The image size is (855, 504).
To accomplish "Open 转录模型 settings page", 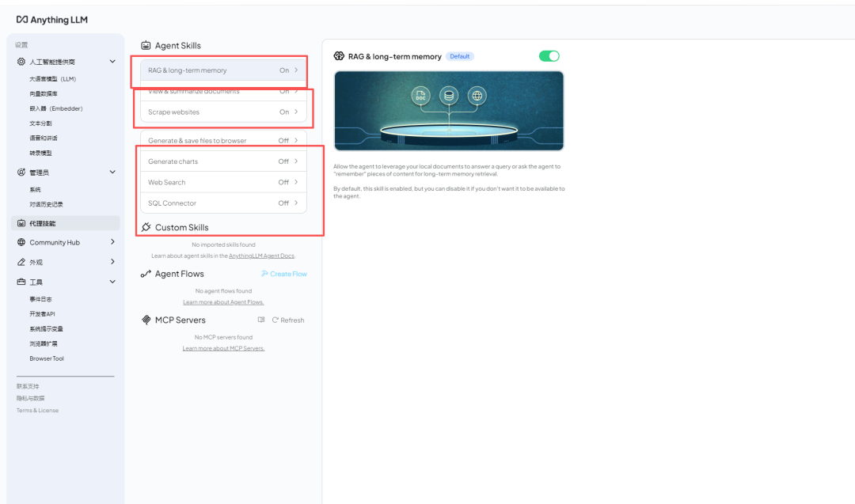I will tap(40, 153).
